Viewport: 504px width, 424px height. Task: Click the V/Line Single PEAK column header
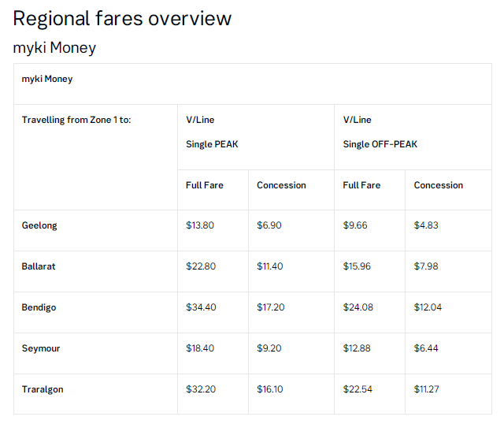pyautogui.click(x=212, y=132)
